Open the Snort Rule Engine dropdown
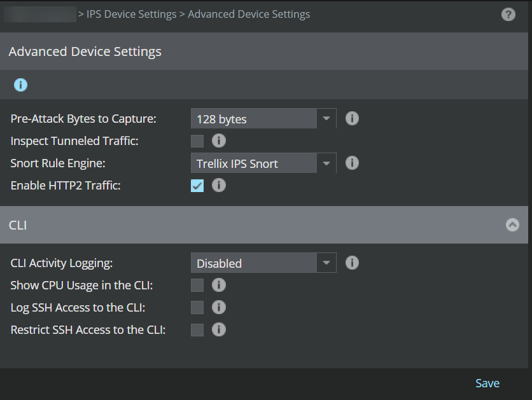The height and width of the screenshot is (400, 532). 263,163
